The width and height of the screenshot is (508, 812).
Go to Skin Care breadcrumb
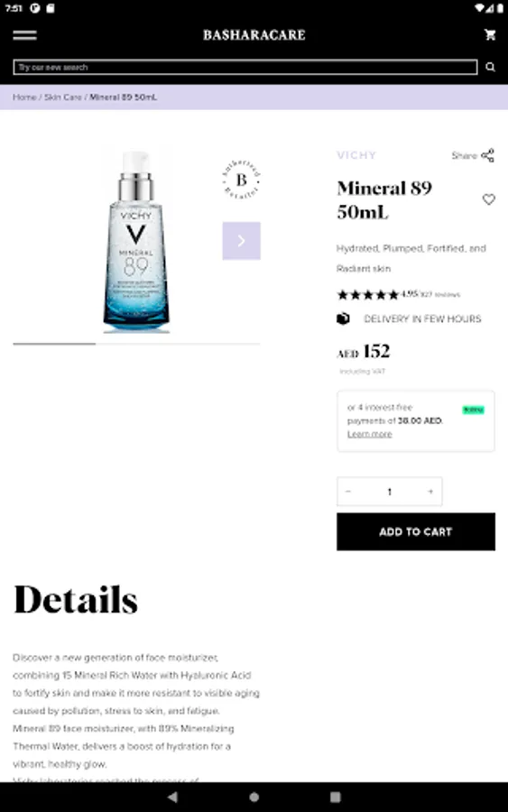tap(63, 97)
